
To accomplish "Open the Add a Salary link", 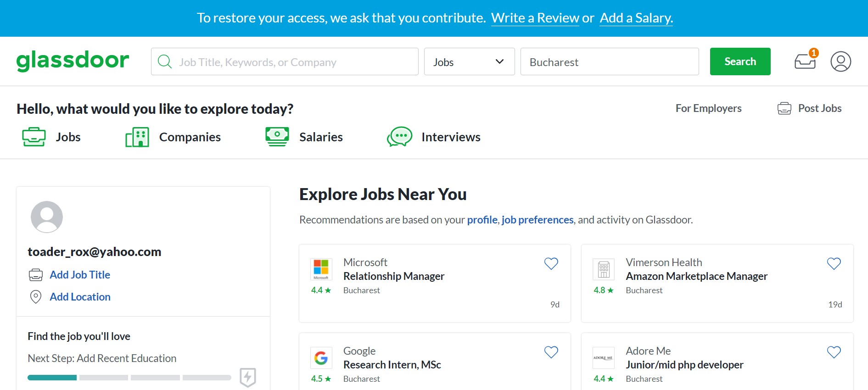I will tap(636, 18).
